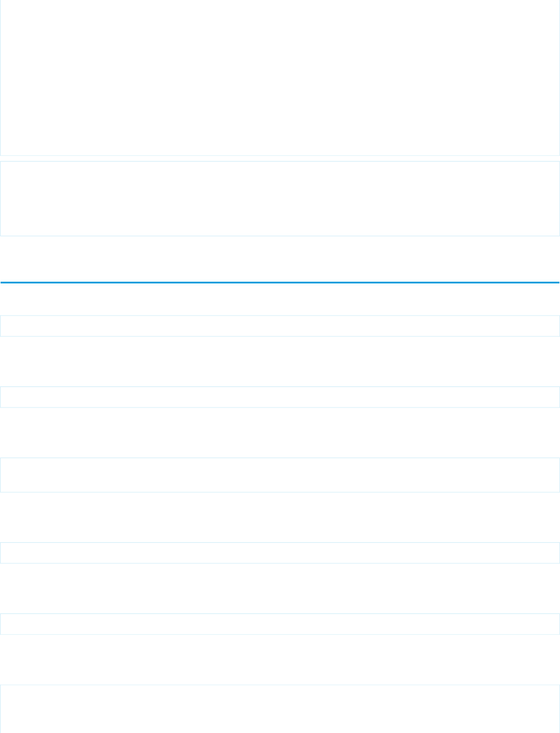Select the fifth box under the blue divider
560x733 pixels.
(280, 624)
